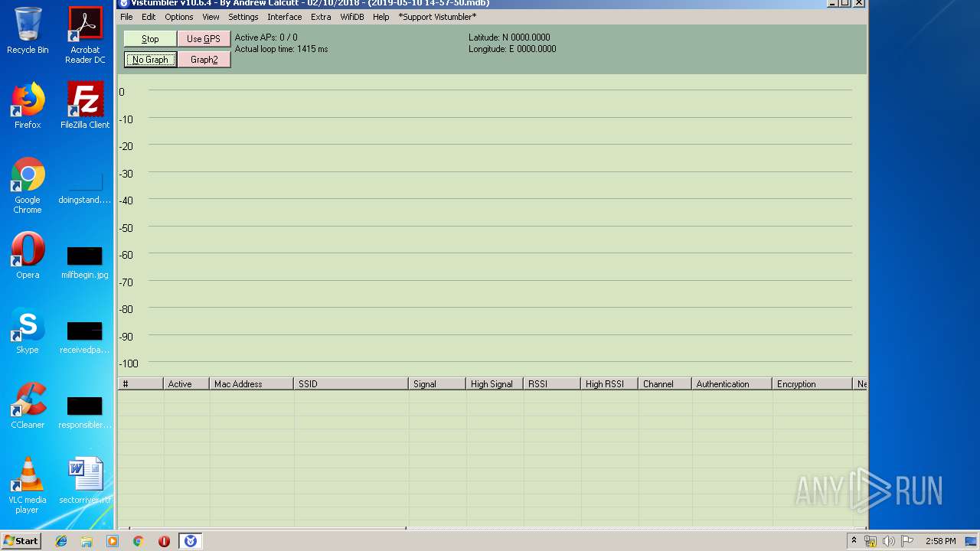Select the sectorriver.rtf desktop file
Image resolution: width=980 pixels, height=551 pixels.
point(85,481)
